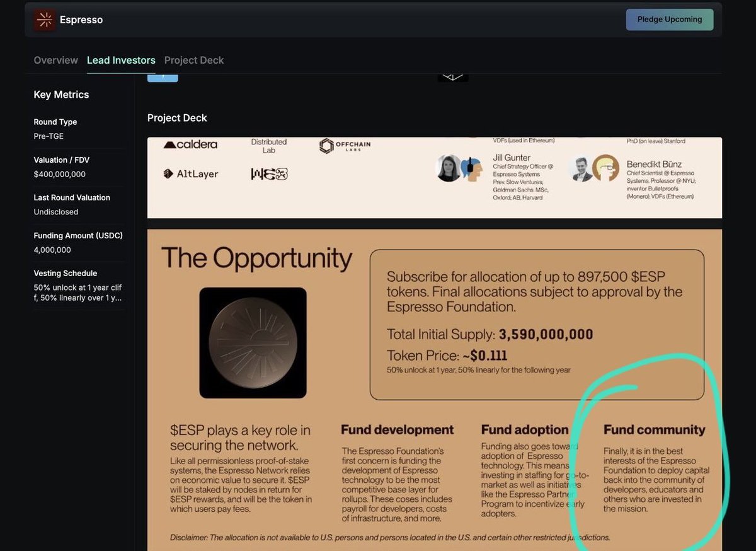Click the Pledge Upcoming button
The height and width of the screenshot is (551, 756).
669,20
